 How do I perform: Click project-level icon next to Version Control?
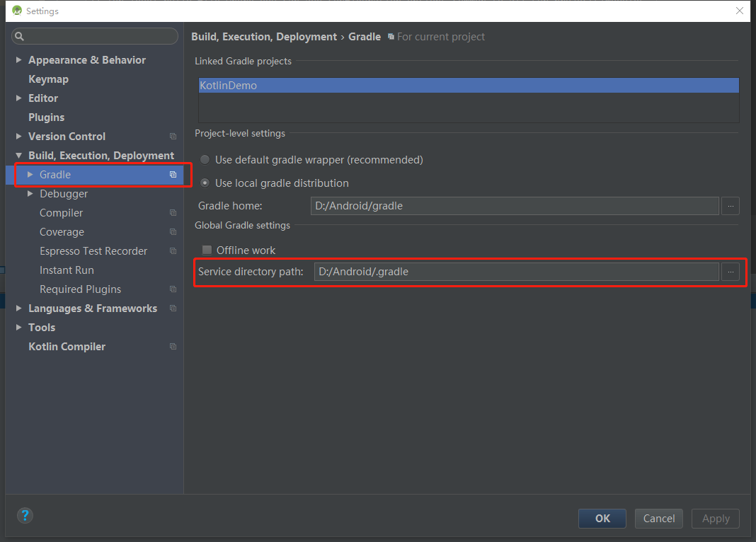[173, 137]
